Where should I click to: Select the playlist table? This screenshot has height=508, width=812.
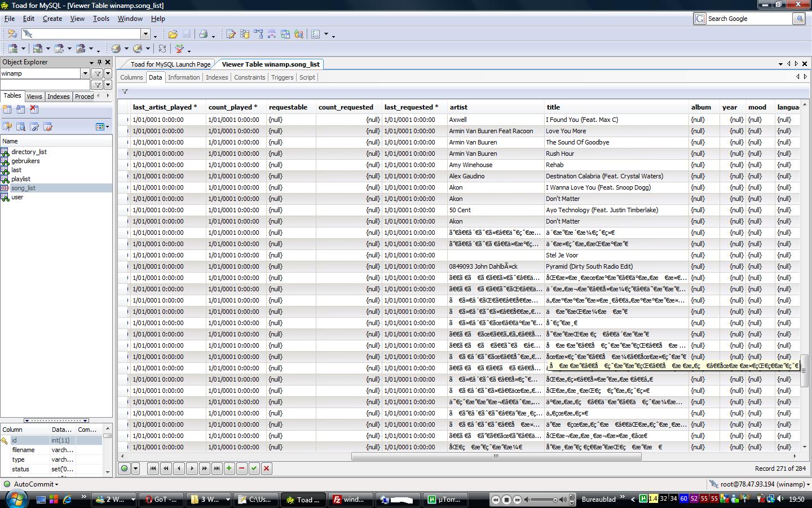coord(21,179)
